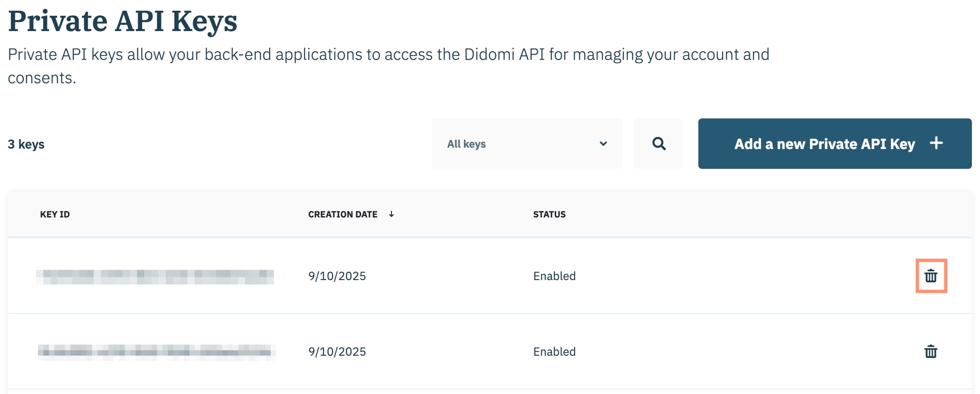This screenshot has width=980, height=394.
Task: Click the plus icon on the add key button
Action: (x=936, y=143)
